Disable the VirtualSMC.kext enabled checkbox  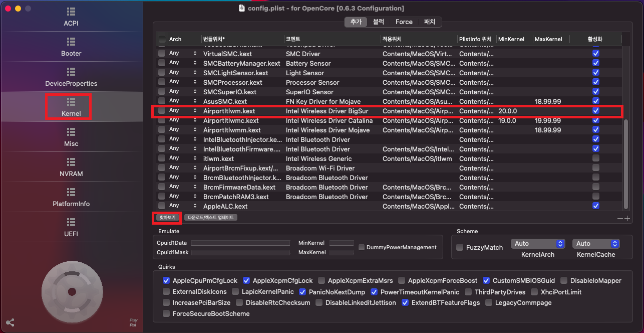[x=595, y=54]
